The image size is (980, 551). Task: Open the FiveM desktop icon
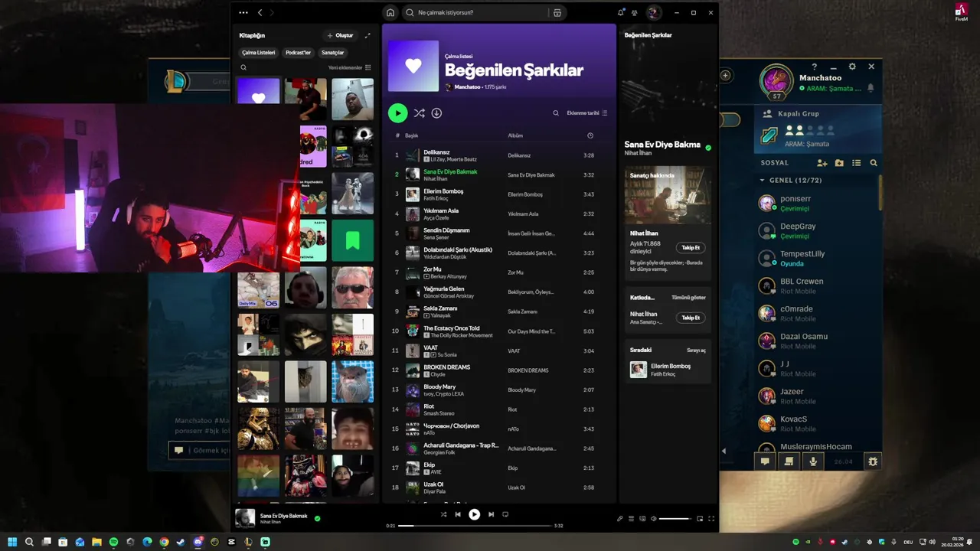click(x=962, y=13)
